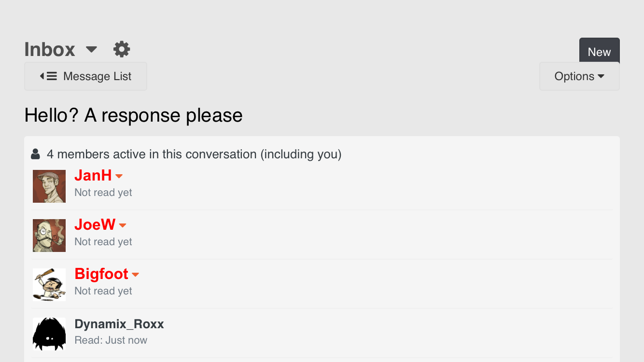The image size is (644, 362).
Task: Expand the arrow next to JoeW
Action: pyautogui.click(x=123, y=225)
